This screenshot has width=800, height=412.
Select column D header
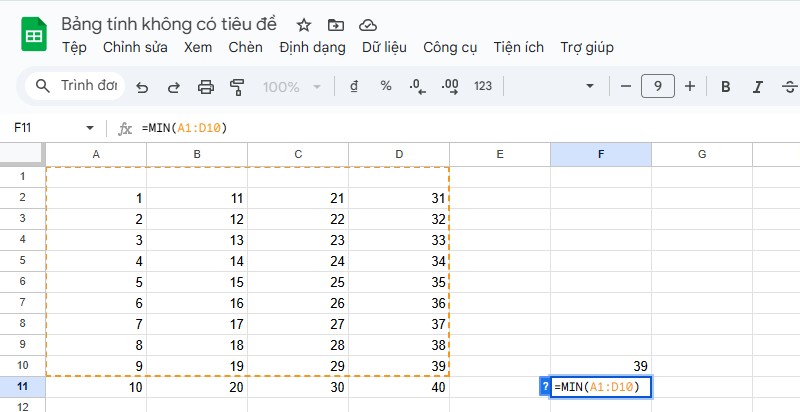coord(399,154)
